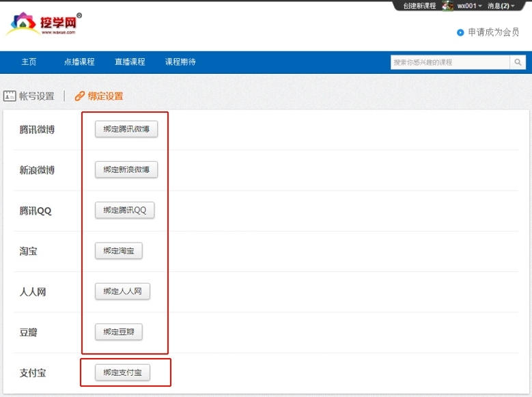The image size is (532, 397).
Task: Click the wx001 user avatar thumbnail
Action: [447, 5]
